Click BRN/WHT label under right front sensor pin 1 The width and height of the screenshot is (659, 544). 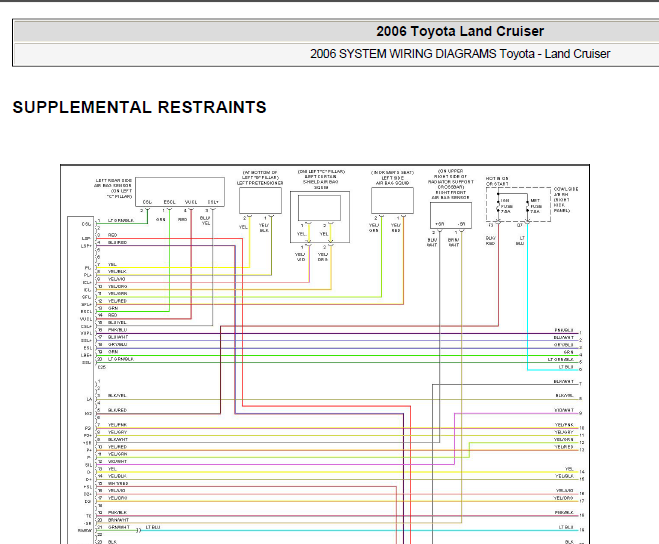pyautogui.click(x=453, y=242)
